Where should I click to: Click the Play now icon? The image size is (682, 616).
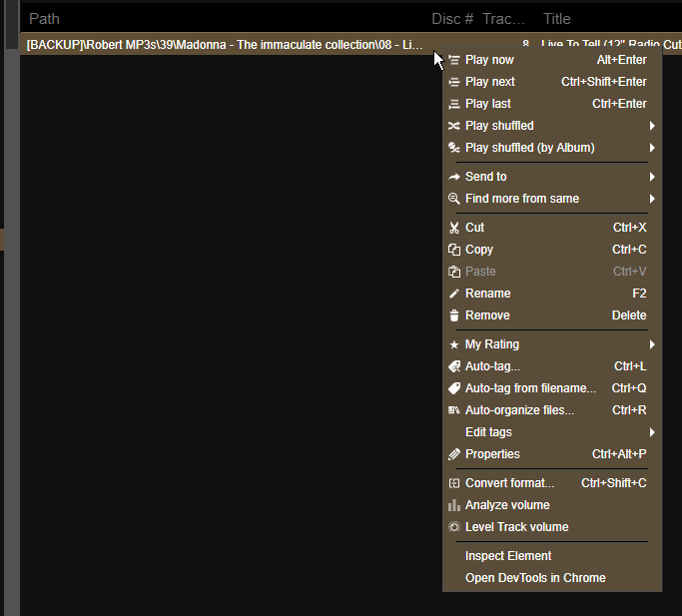click(x=454, y=60)
